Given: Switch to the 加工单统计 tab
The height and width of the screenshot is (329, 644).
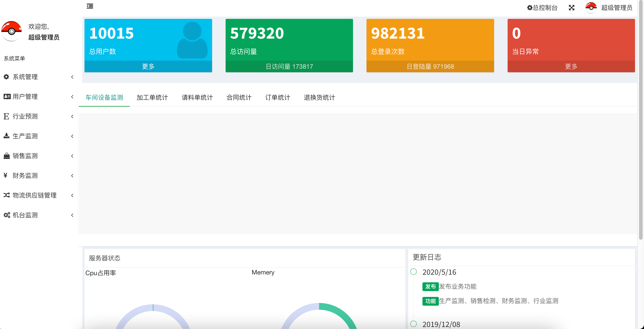Looking at the screenshot, I should point(152,97).
